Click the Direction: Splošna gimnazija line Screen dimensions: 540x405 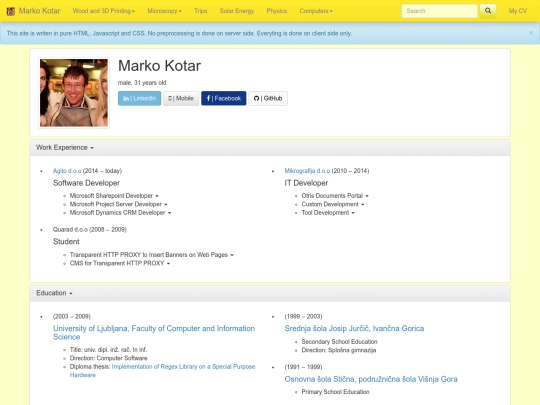339,350
